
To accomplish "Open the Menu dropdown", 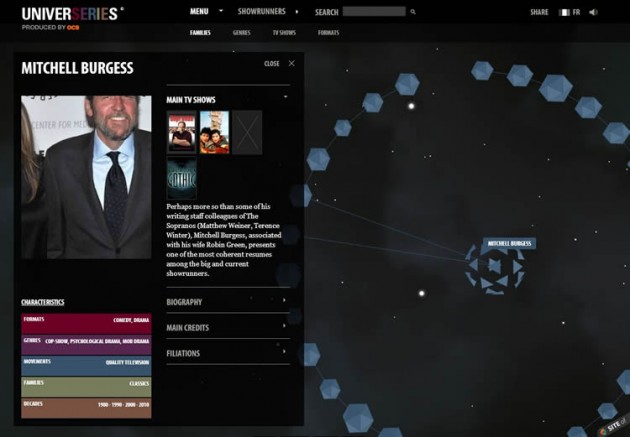I will 206,12.
